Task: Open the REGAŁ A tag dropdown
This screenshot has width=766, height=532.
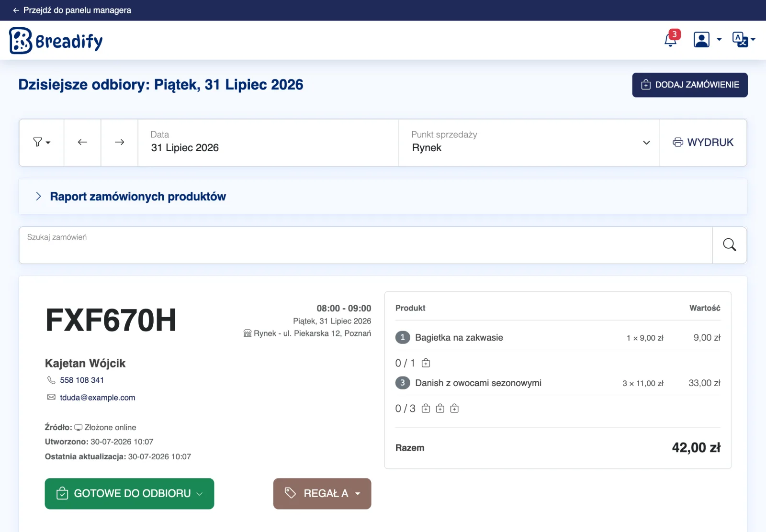Action: 322,494
